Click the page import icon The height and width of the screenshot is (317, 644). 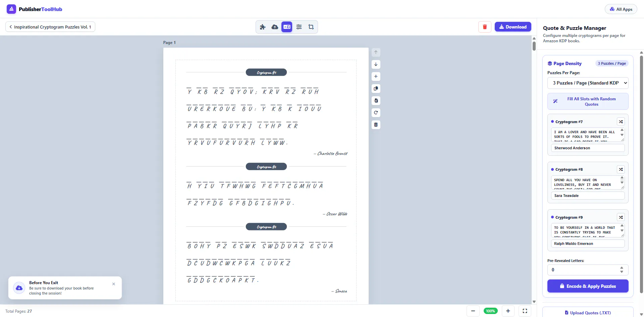376,101
